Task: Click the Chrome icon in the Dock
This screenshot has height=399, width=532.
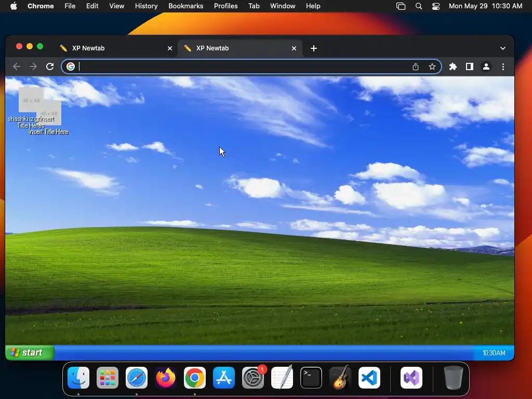Action: pyautogui.click(x=195, y=378)
